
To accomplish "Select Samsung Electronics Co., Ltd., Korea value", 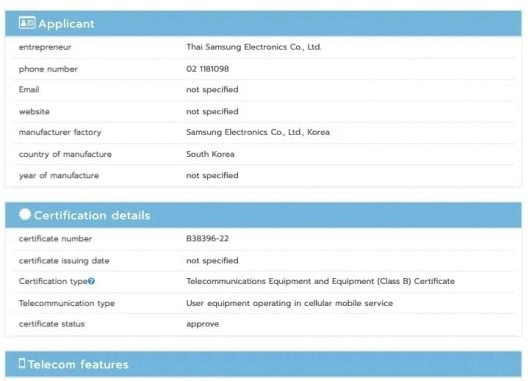I will click(x=258, y=132).
